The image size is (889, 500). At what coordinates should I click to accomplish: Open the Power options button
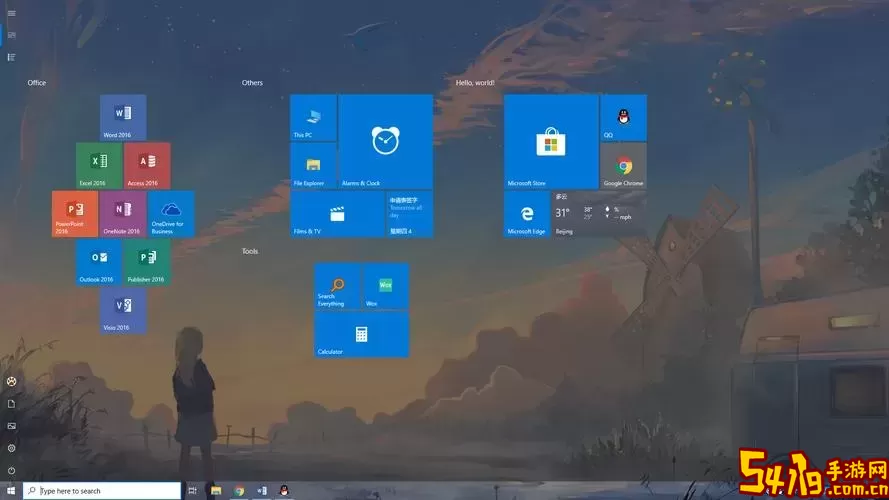click(11, 471)
